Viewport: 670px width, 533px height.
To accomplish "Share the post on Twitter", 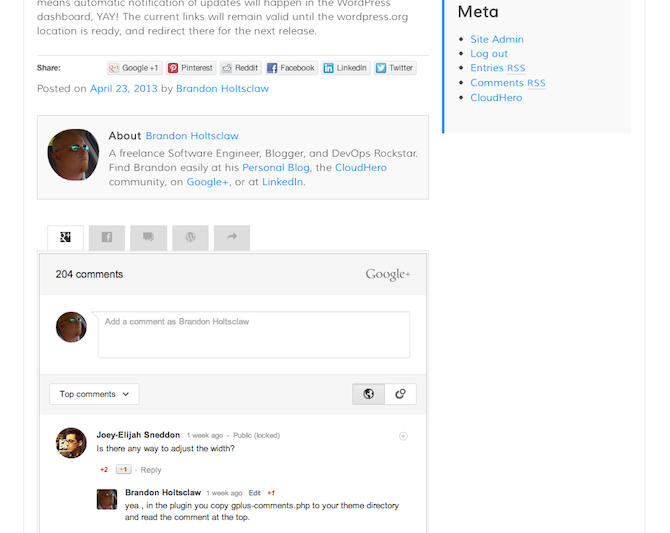I will [394, 68].
